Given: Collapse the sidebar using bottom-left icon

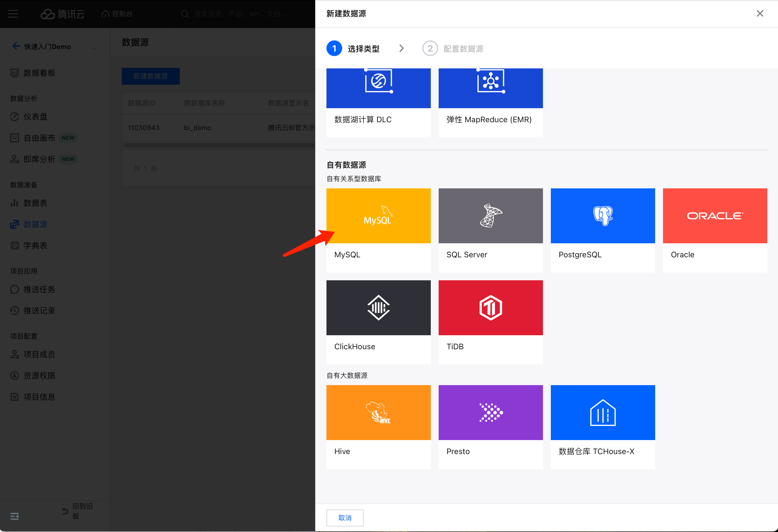Looking at the screenshot, I should (14, 516).
